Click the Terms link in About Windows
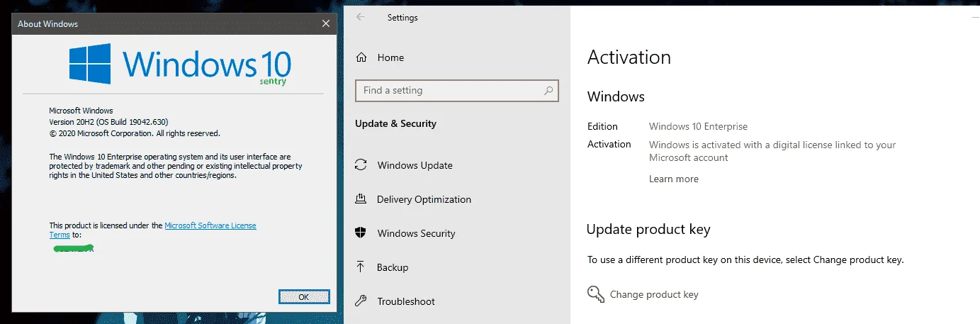The image size is (980, 324). click(60, 235)
